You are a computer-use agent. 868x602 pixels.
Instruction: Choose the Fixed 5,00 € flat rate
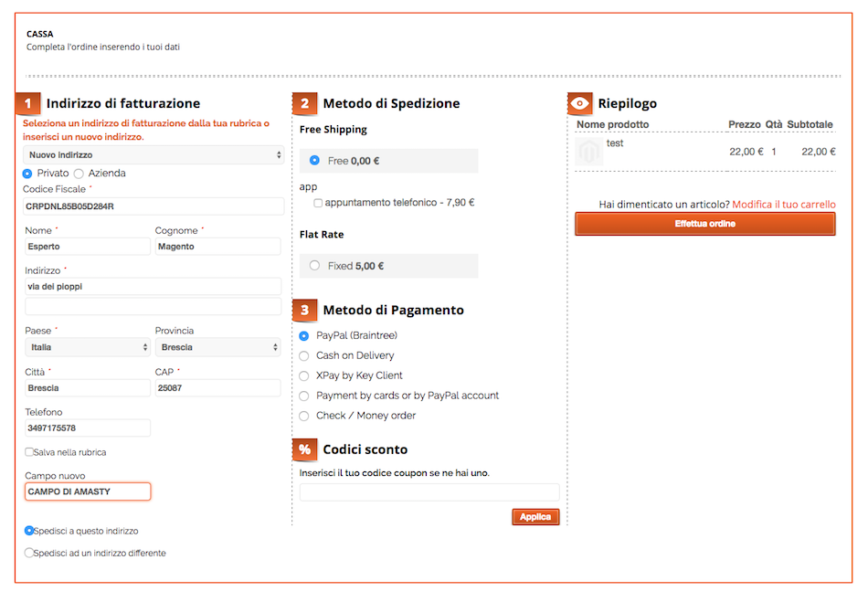(x=314, y=266)
